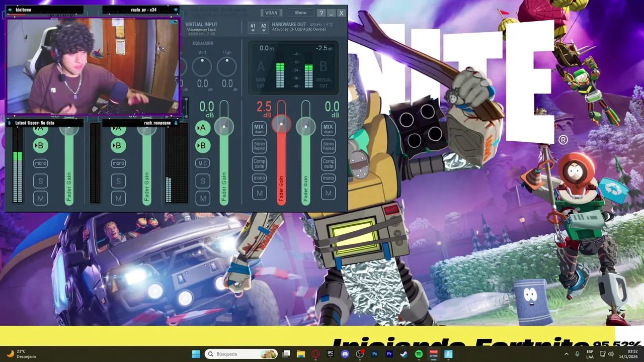
Task: Mute the virtual out B bus
Action: pos(329,193)
